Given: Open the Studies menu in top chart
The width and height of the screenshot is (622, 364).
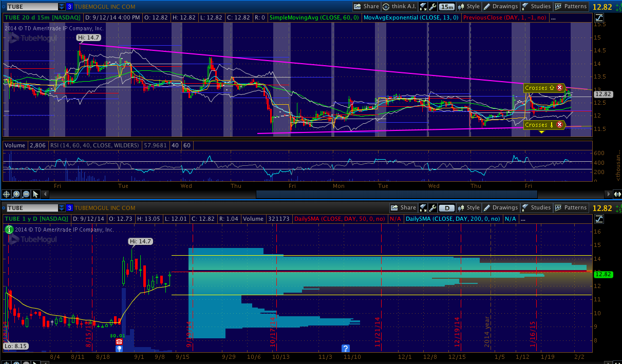Looking at the screenshot, I should coord(536,7).
